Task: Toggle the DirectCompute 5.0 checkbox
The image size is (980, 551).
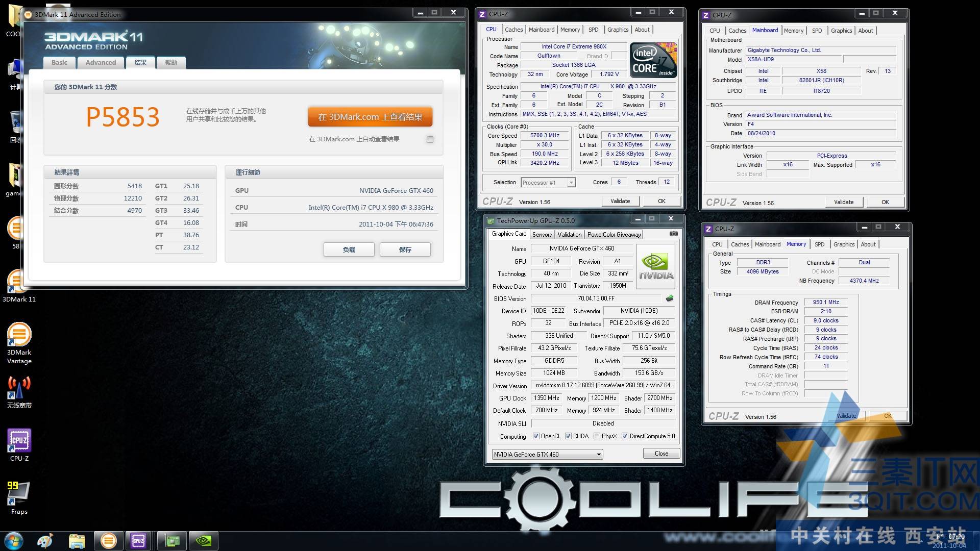Action: (x=625, y=436)
